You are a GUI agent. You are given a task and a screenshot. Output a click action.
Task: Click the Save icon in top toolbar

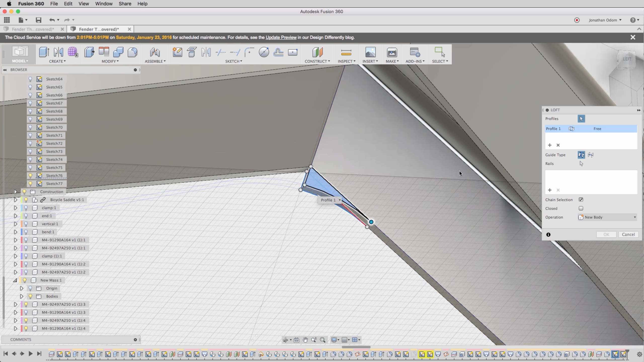38,20
